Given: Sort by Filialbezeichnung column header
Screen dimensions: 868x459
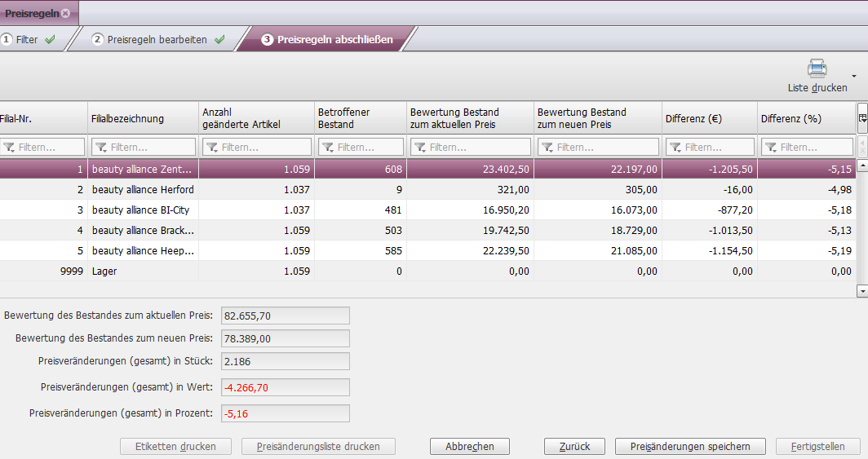Looking at the screenshot, I should 143,118.
